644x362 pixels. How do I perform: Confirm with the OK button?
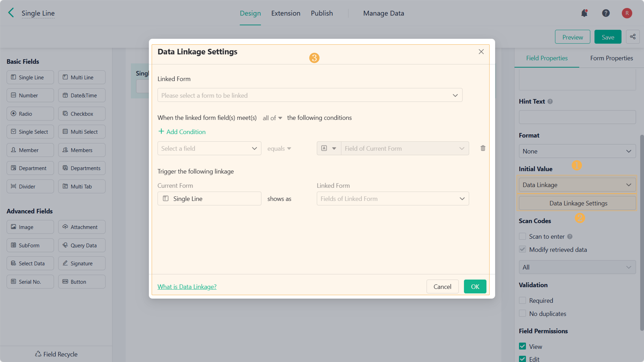(x=475, y=286)
